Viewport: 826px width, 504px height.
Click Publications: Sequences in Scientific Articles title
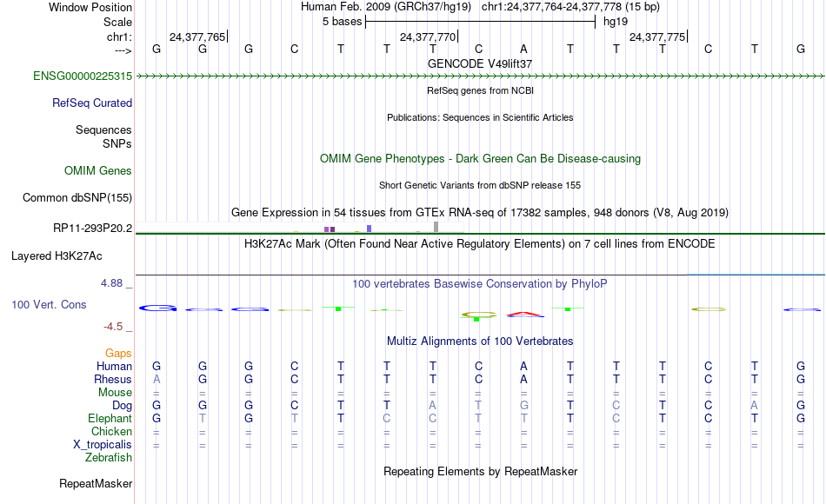[x=480, y=117]
